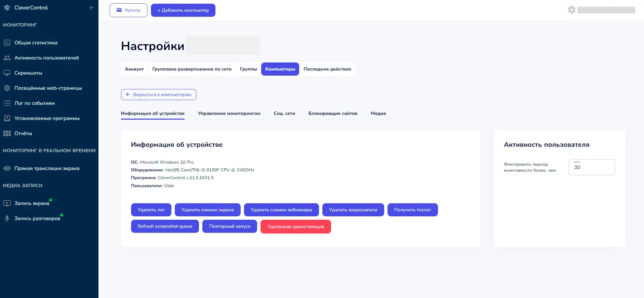Image resolution: width=644 pixels, height=298 pixels.
Task: Switch to the Блокировщик сайтов tab
Action: pyautogui.click(x=333, y=114)
